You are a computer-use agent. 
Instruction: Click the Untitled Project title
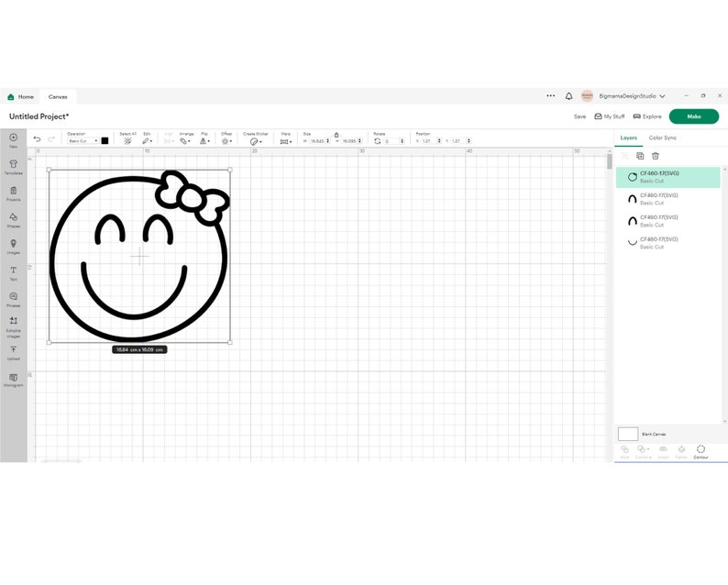(39, 116)
